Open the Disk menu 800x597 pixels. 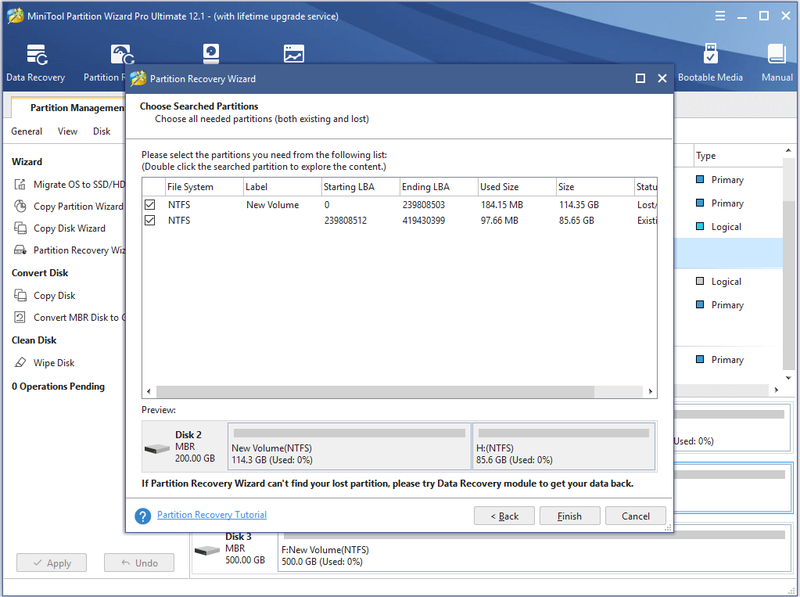pos(102,131)
